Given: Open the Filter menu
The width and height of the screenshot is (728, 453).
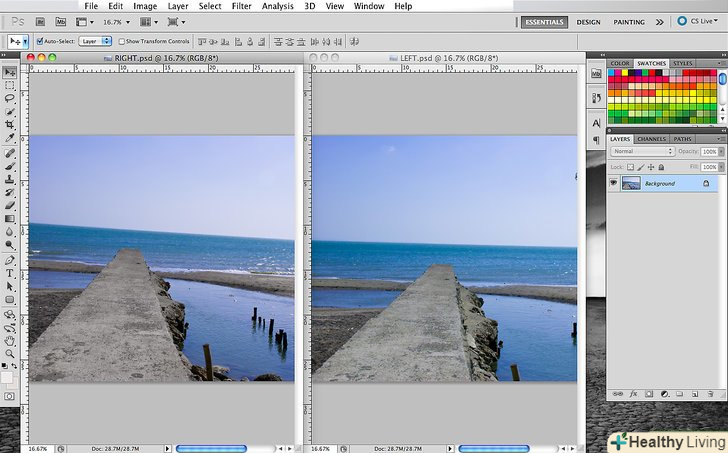Looking at the screenshot, I should (x=241, y=6).
